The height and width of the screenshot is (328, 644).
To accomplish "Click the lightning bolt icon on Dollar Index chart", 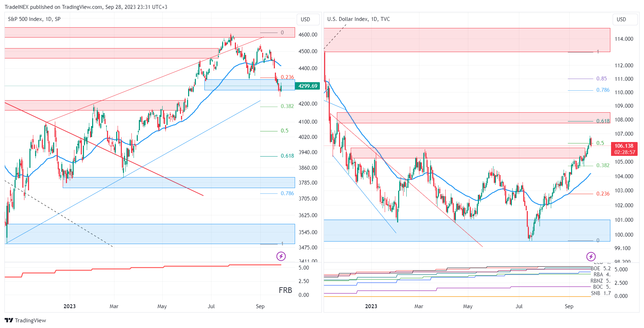I will [591, 256].
